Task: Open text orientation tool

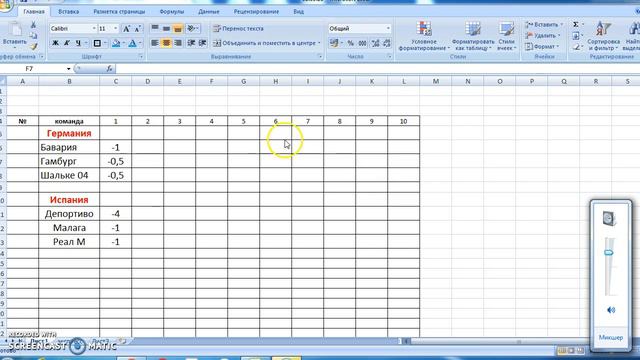Action: (192, 28)
